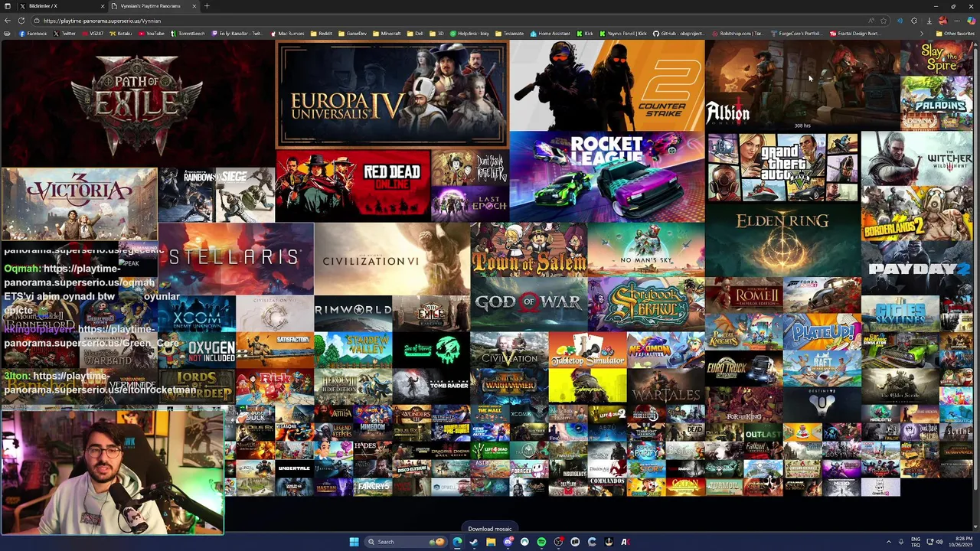980x551 pixels.
Task: Open the volume control in system tray
Action: [x=939, y=542]
